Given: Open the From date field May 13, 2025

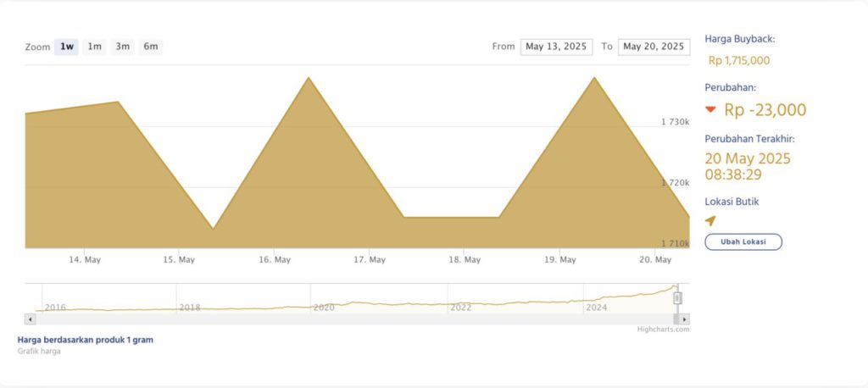Looking at the screenshot, I should pyautogui.click(x=556, y=47).
